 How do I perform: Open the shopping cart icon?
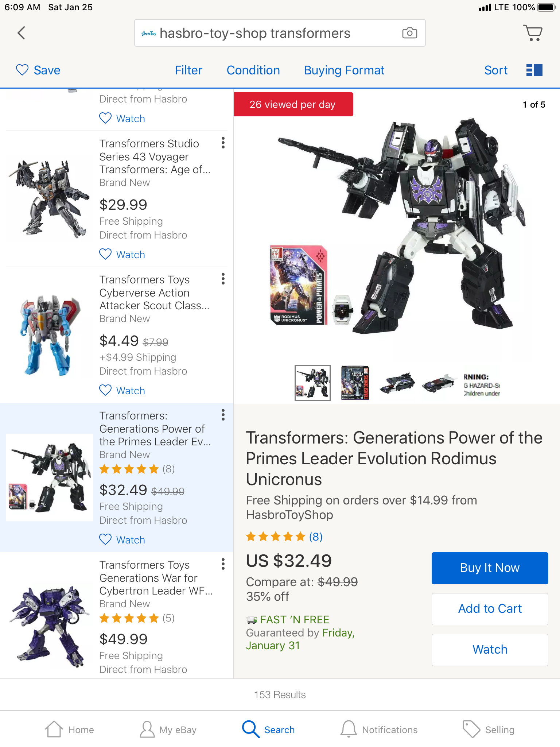(533, 33)
